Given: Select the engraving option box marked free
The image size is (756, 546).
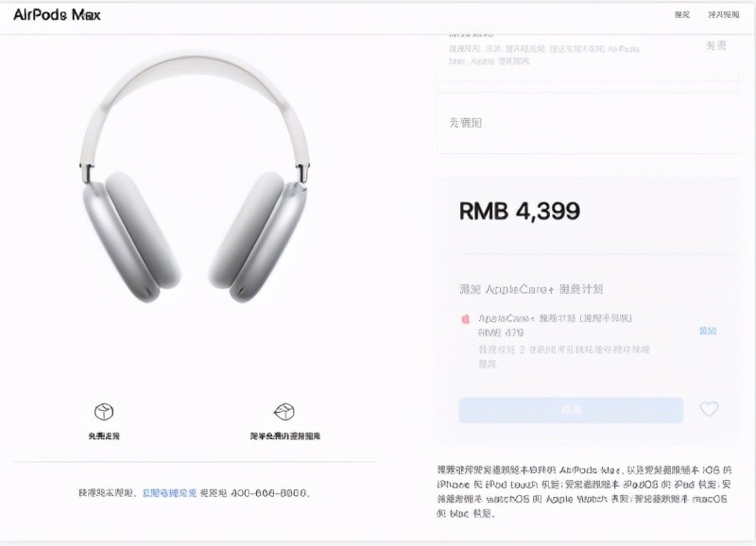Looking at the screenshot, I should point(588,57).
